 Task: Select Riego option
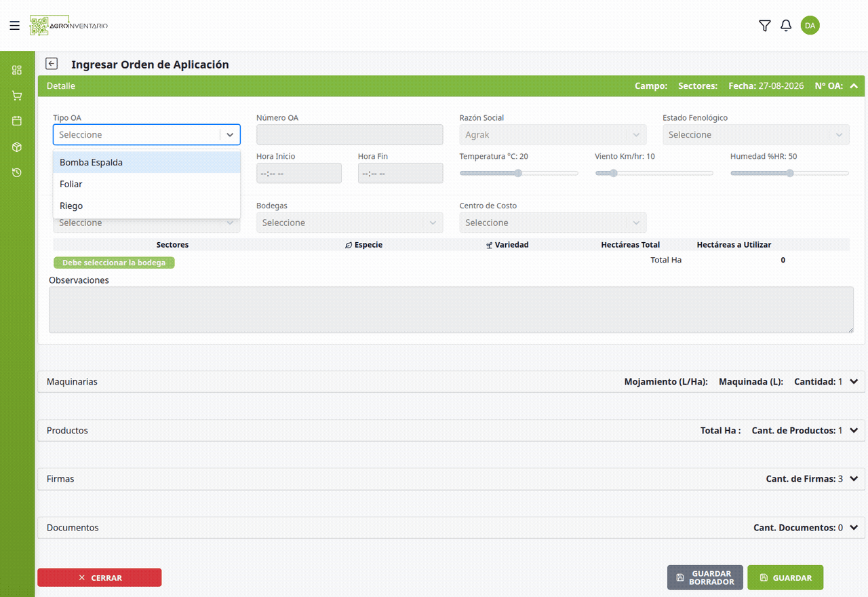point(146,206)
